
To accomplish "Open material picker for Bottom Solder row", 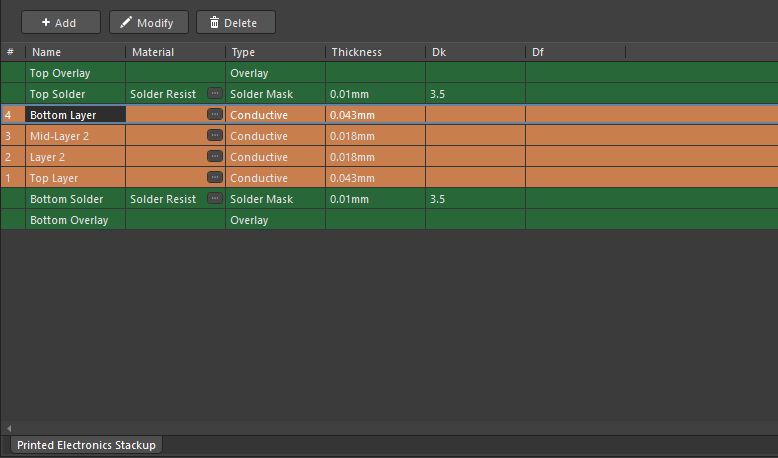I will [x=215, y=198].
